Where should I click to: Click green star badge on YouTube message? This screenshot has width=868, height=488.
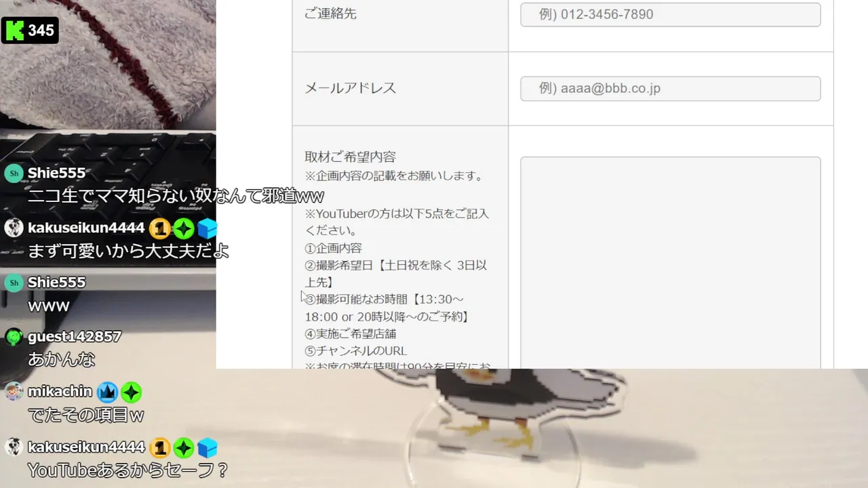[x=183, y=447]
